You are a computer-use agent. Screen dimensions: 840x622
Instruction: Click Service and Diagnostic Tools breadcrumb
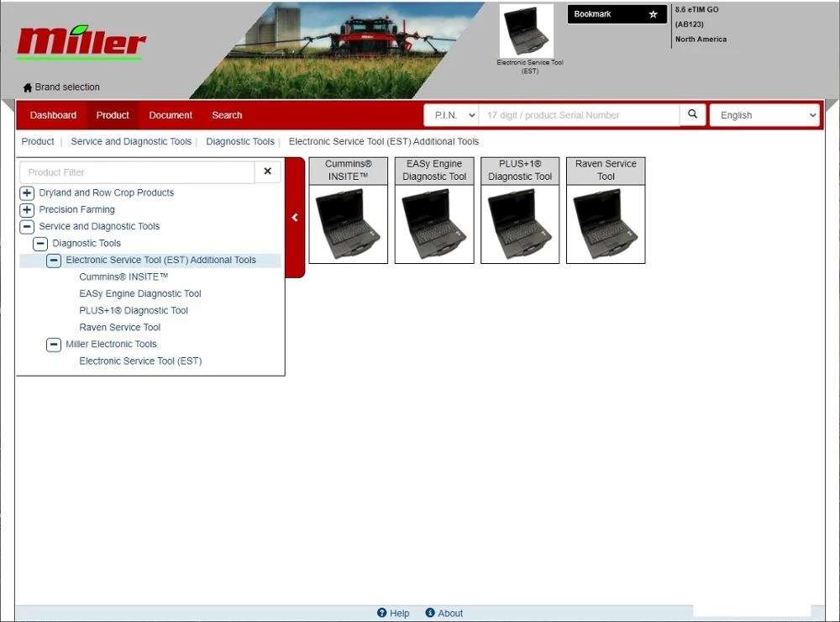click(x=131, y=141)
